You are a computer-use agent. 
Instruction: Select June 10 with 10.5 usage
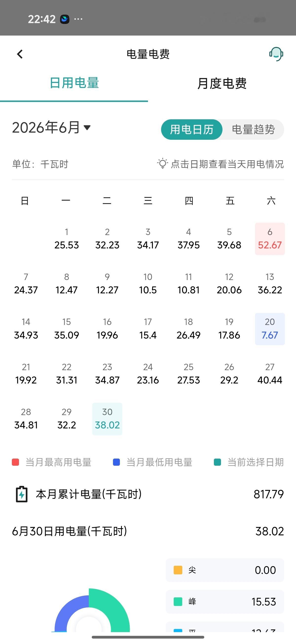[x=148, y=284]
